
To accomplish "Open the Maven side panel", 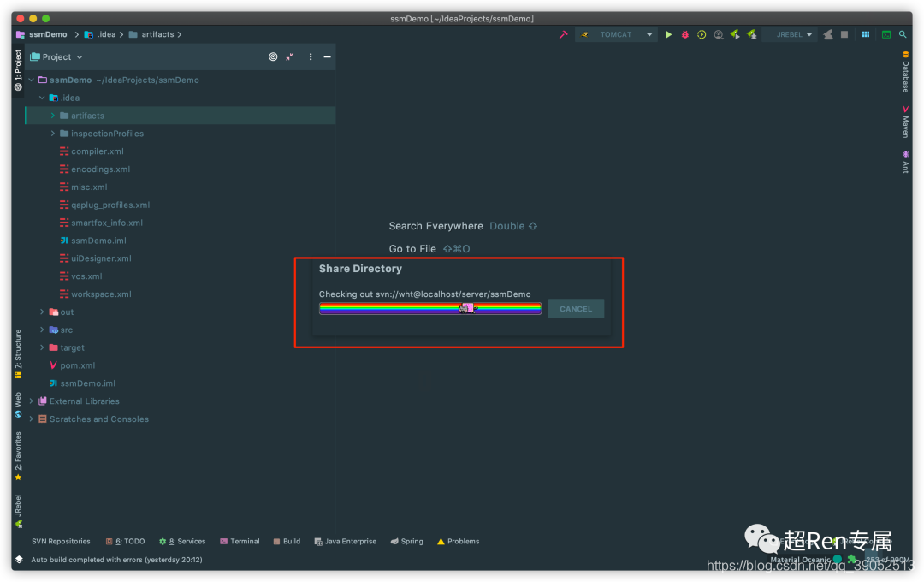I will [906, 122].
